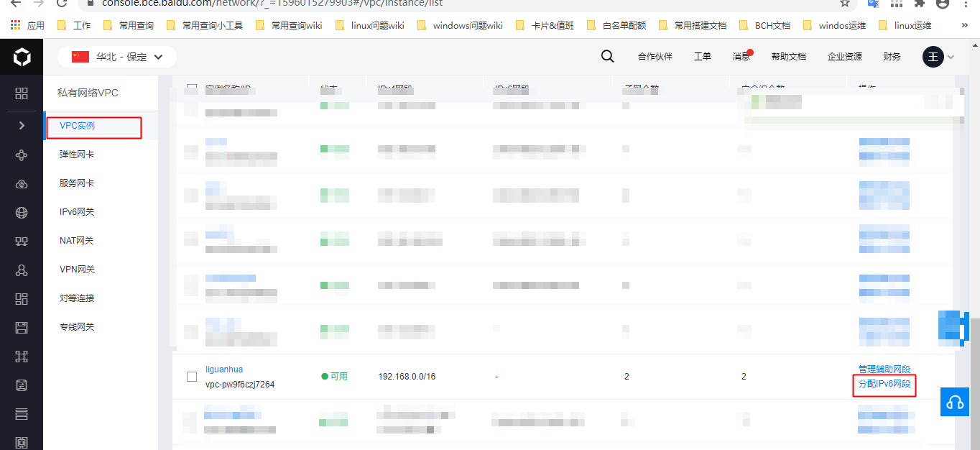Screen dimensions: 980x450
Task: Select IPv6网关 in the side menu
Action: point(77,212)
